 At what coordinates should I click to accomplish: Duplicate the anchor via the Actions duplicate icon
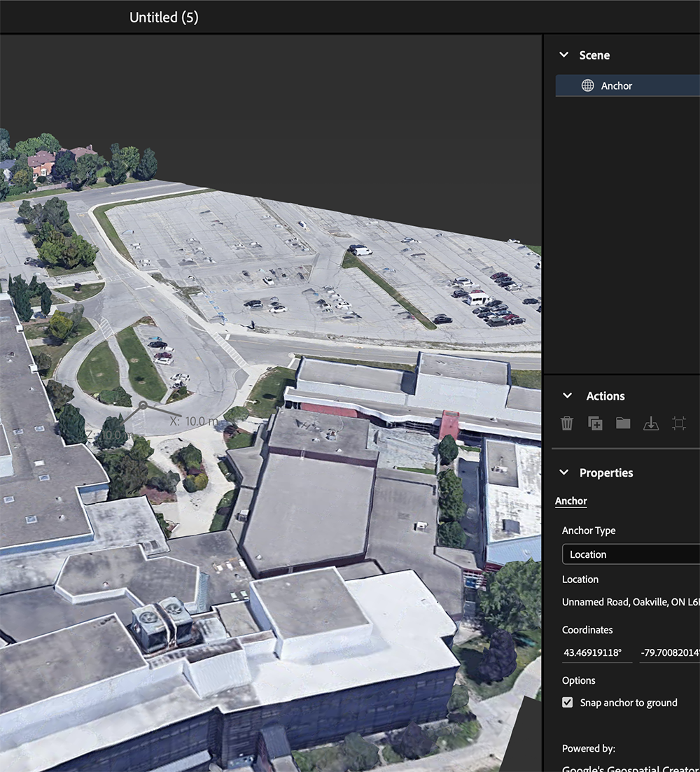click(x=594, y=423)
